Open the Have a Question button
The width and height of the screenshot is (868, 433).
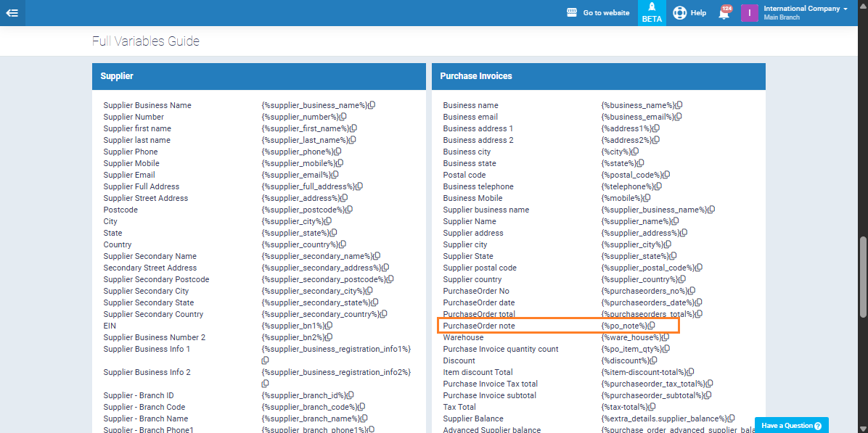(x=791, y=426)
